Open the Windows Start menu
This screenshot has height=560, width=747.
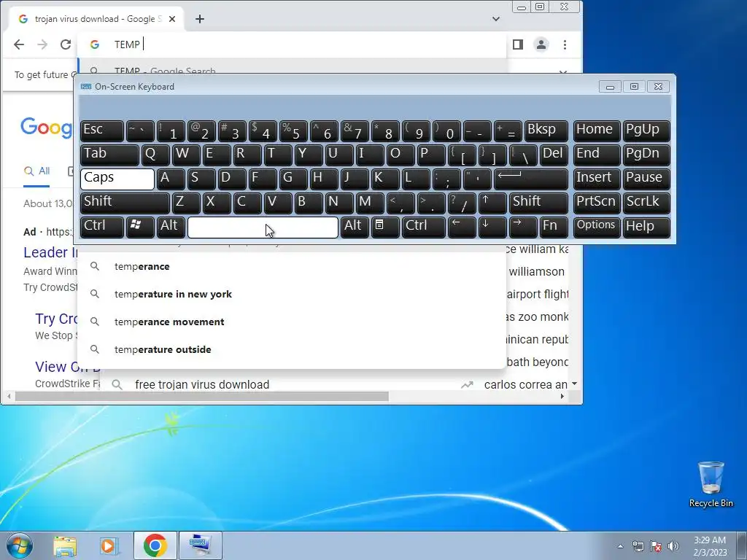pos(20,545)
